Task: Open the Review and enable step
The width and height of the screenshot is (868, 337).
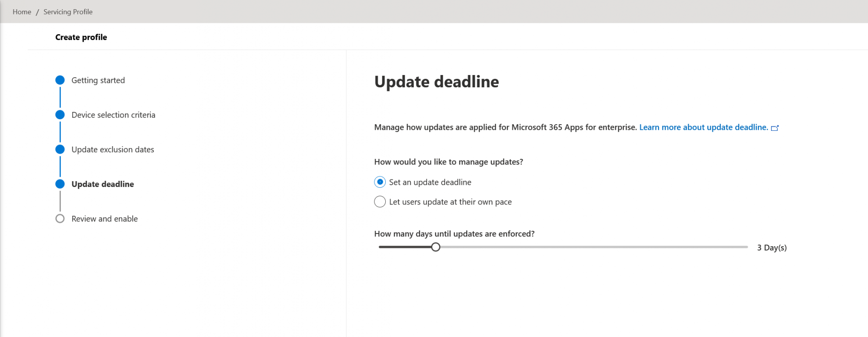Action: [x=104, y=218]
